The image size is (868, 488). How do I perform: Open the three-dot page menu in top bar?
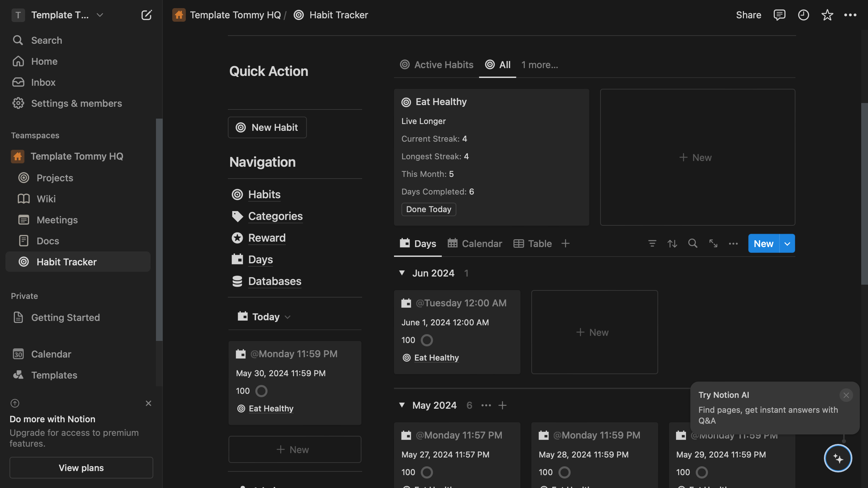(850, 15)
